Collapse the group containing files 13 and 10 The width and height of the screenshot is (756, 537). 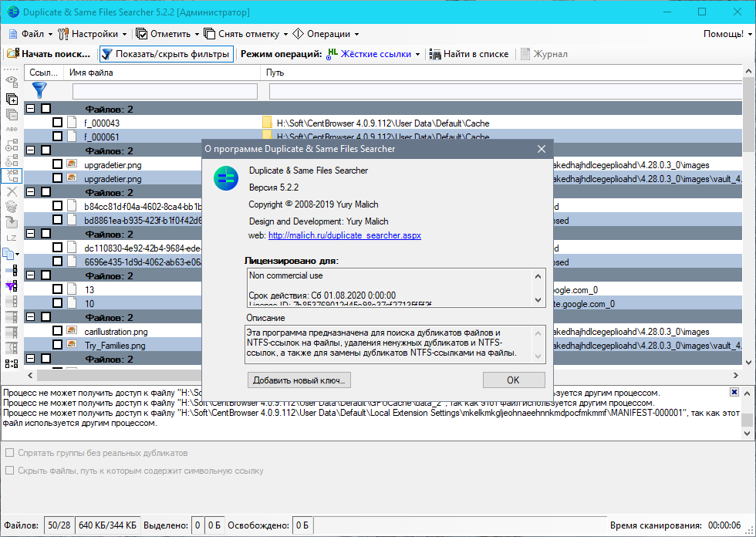(x=30, y=275)
